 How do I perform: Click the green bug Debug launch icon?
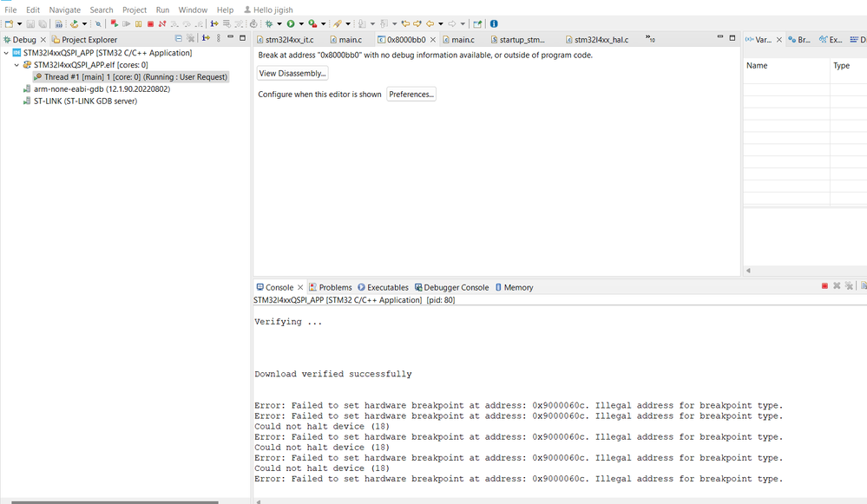(x=269, y=23)
